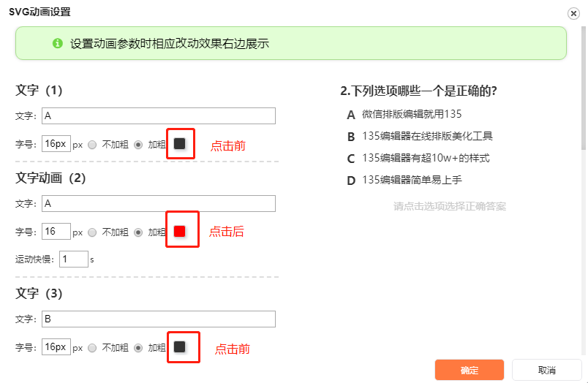Select 不加粗 radio in 文字动画 (2)

click(92, 232)
